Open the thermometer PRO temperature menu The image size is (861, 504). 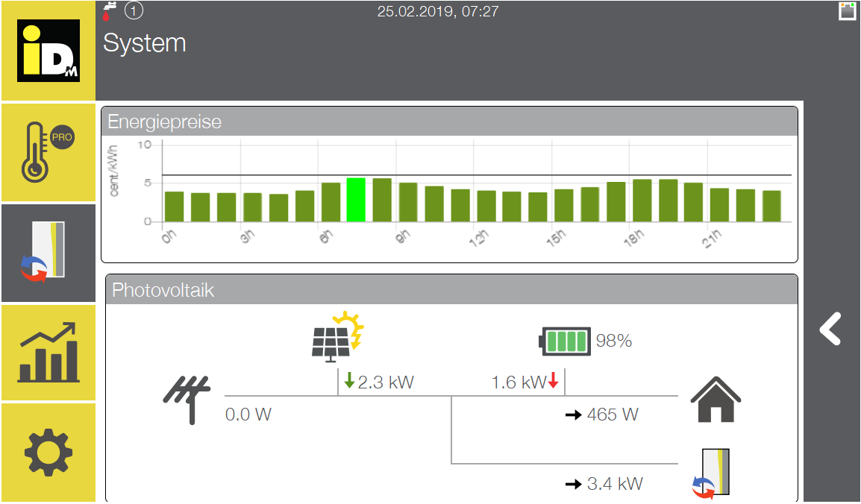pos(48,153)
